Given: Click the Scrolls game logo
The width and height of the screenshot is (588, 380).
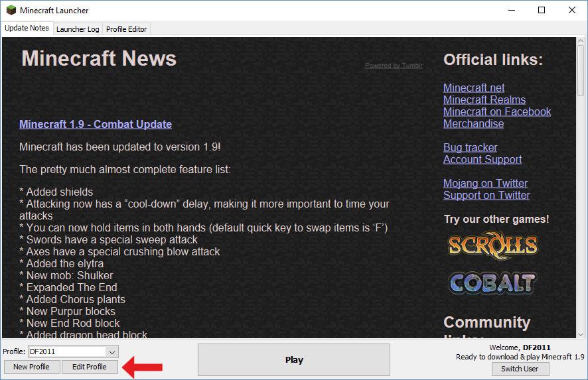Looking at the screenshot, I should pyautogui.click(x=492, y=245).
